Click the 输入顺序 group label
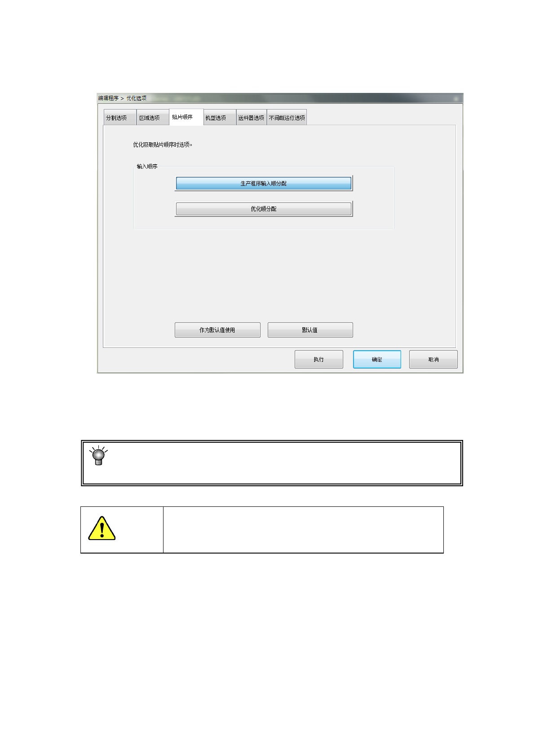Viewport: 535px width, 756px height. [x=147, y=167]
